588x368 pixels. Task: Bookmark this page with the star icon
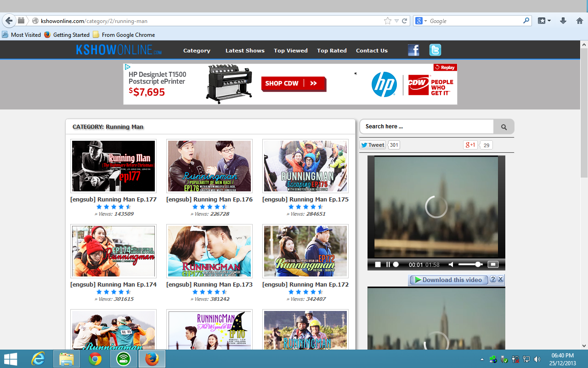click(388, 21)
